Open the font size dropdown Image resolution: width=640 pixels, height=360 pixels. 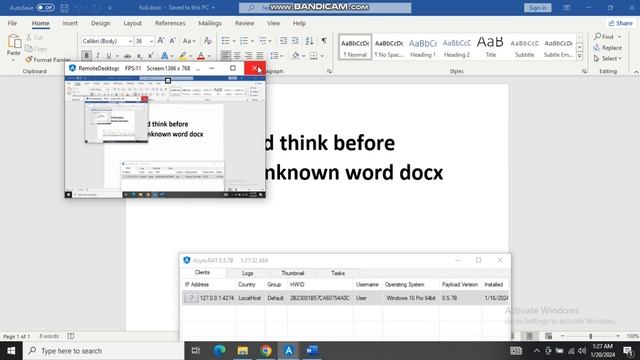tap(151, 41)
